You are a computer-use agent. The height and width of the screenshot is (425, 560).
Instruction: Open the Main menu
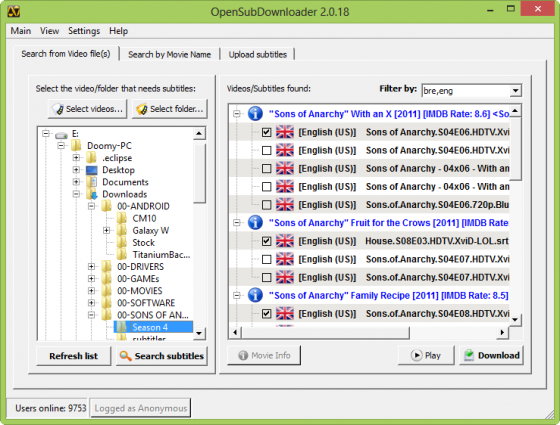[x=21, y=31]
